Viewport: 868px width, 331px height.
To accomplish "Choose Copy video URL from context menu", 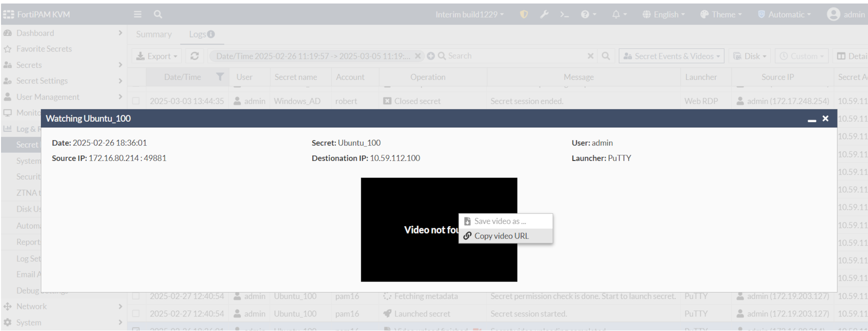I will pos(505,236).
